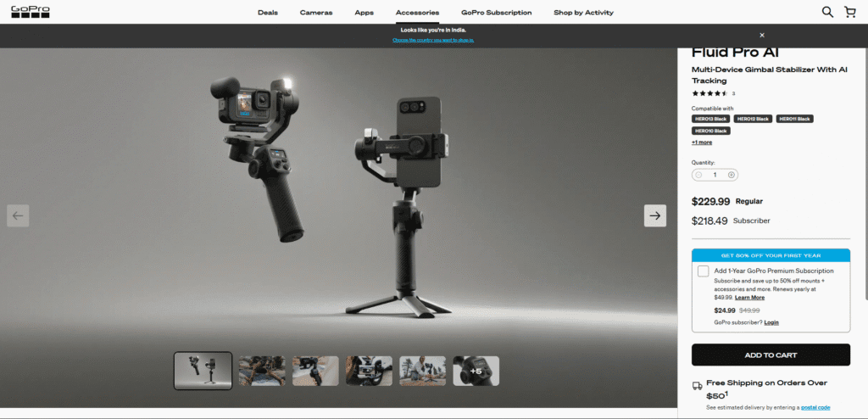
Task: Select the second product thumbnail image
Action: tap(262, 371)
